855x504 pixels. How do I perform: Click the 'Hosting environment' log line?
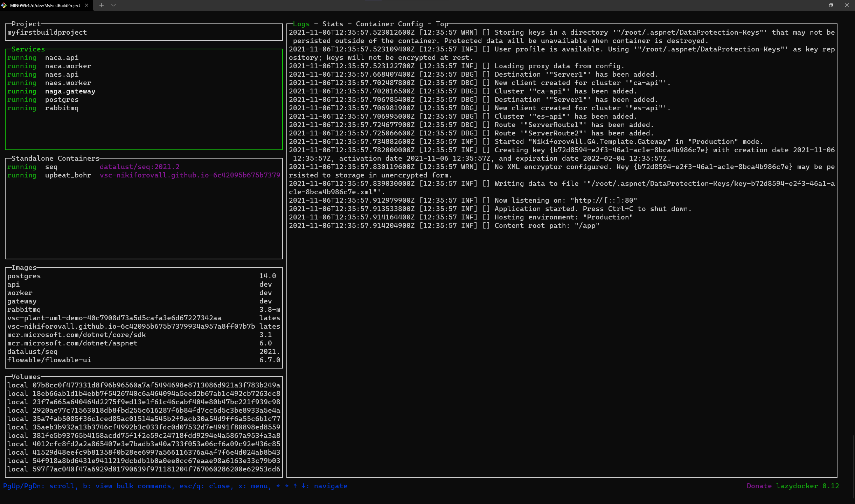(461, 217)
